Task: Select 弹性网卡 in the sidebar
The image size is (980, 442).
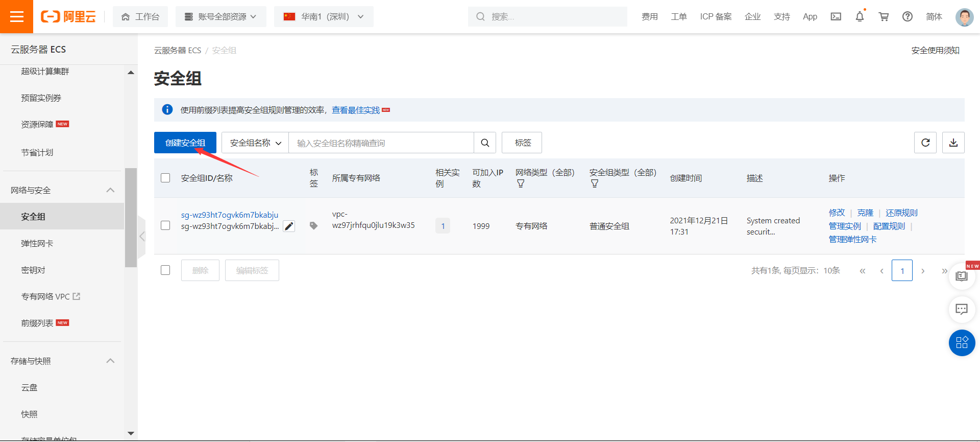Action: coord(37,243)
